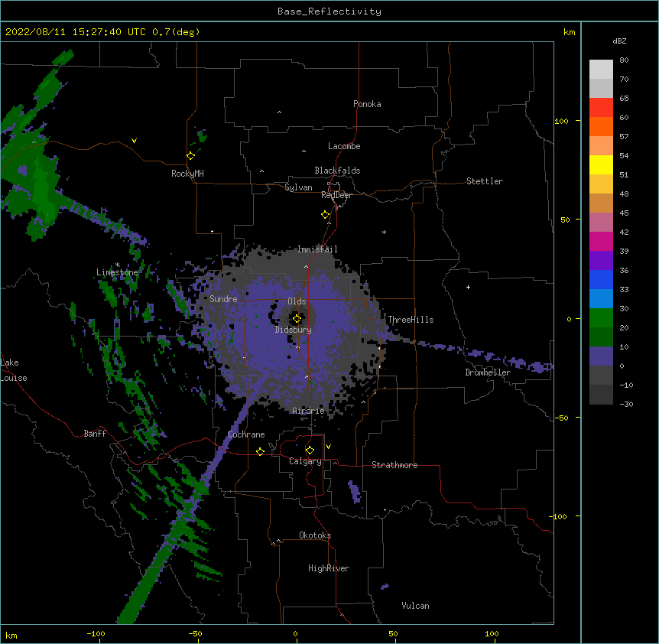The image size is (659, 644).
Task: Select the magenta 42–39 dBZ legend swatch
Action: pyautogui.click(x=601, y=241)
